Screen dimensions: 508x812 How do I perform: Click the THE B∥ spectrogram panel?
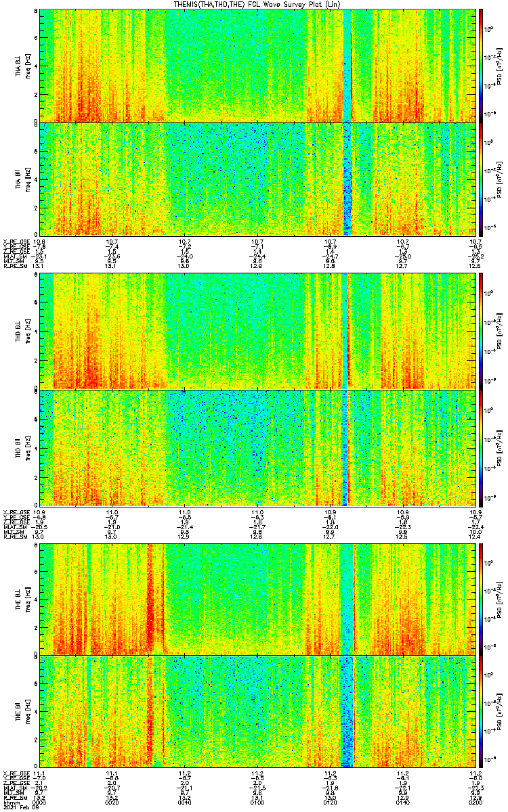[x=257, y=712]
